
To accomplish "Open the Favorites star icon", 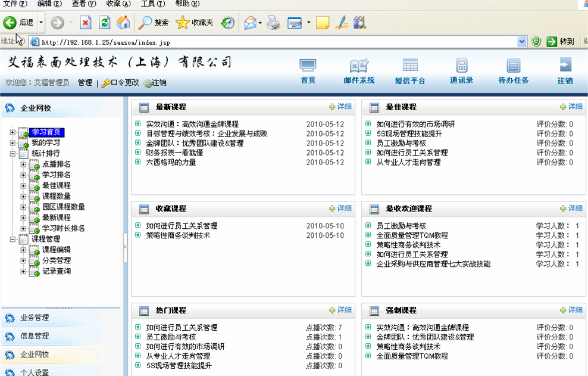I will click(182, 23).
